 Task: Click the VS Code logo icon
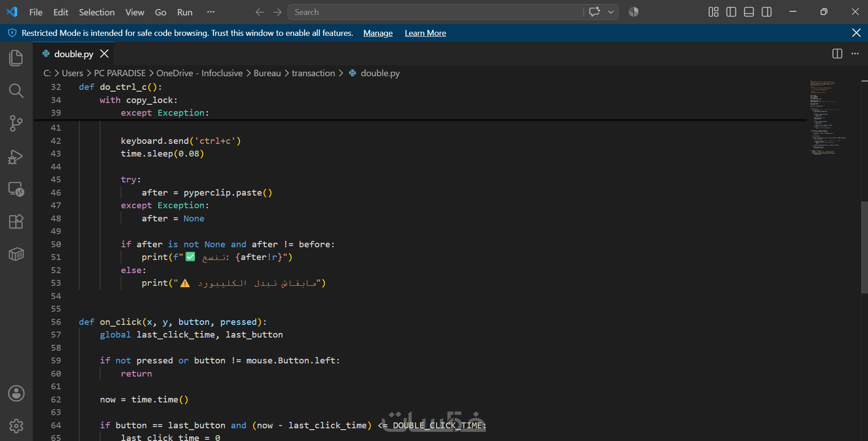[x=12, y=12]
